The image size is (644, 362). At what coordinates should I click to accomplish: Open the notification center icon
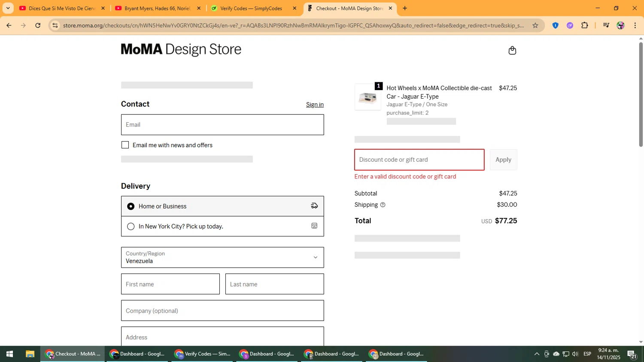[632, 354]
